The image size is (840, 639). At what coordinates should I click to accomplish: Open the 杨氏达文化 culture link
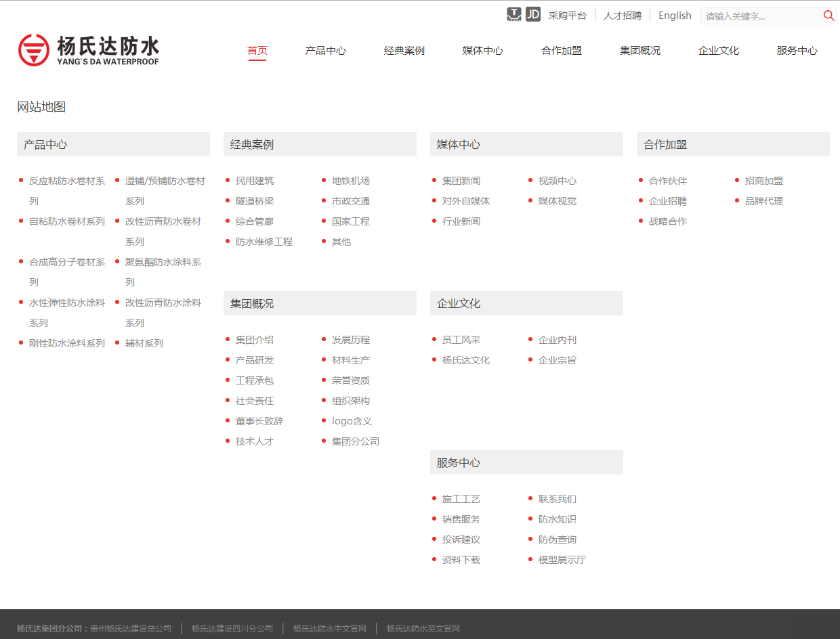[x=466, y=360]
